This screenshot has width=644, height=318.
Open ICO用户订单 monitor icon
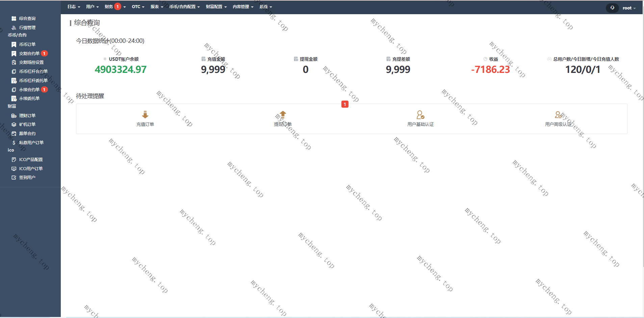point(14,169)
